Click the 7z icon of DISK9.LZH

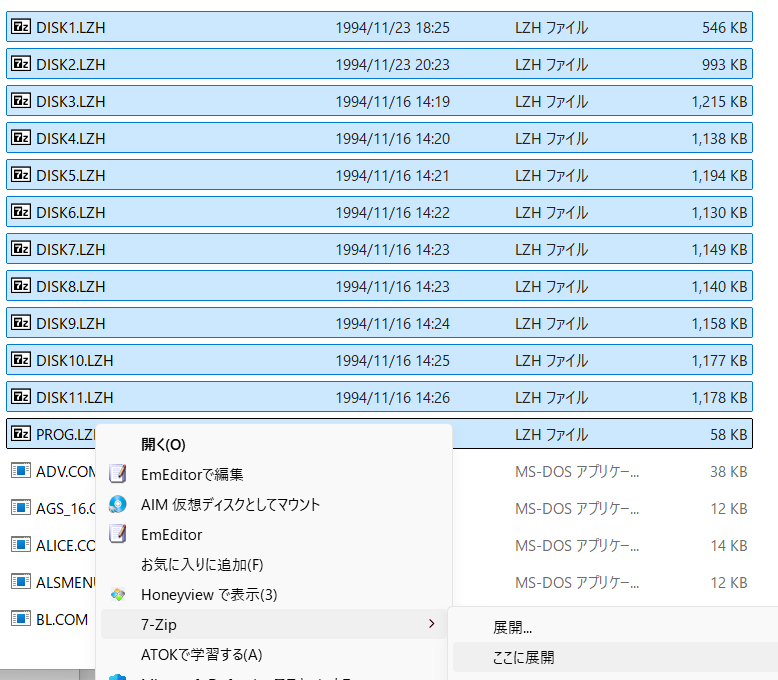tap(21, 323)
